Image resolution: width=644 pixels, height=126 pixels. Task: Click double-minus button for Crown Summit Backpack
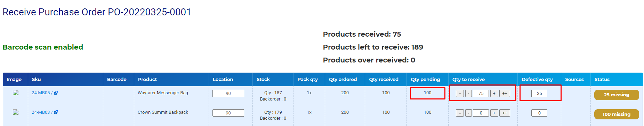tap(460, 113)
